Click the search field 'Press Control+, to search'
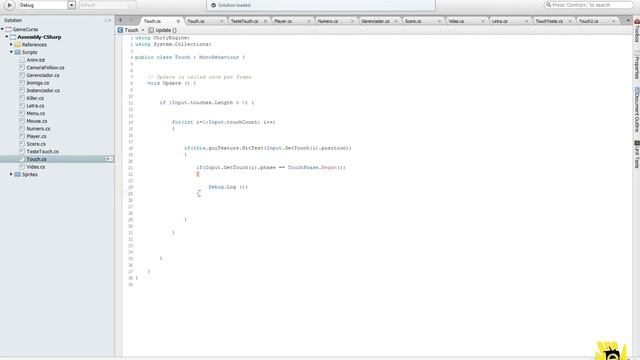Image resolution: width=640 pixels, height=360 pixels. point(589,5)
